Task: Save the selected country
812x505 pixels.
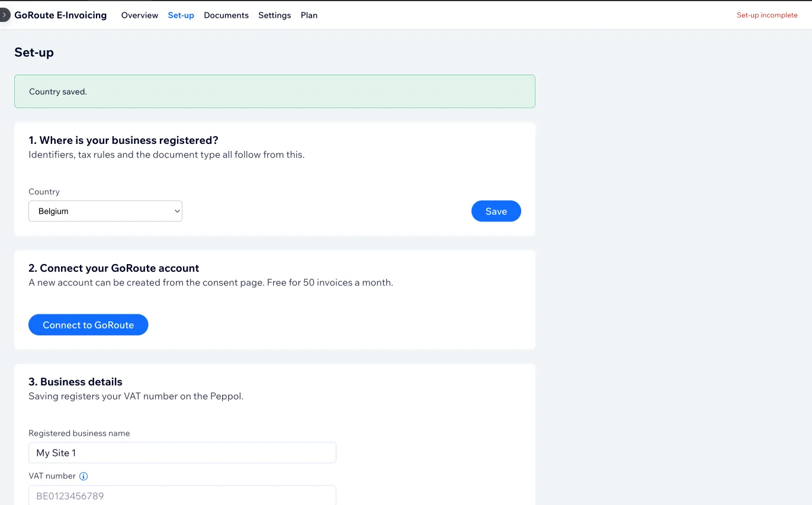Action: pos(496,211)
